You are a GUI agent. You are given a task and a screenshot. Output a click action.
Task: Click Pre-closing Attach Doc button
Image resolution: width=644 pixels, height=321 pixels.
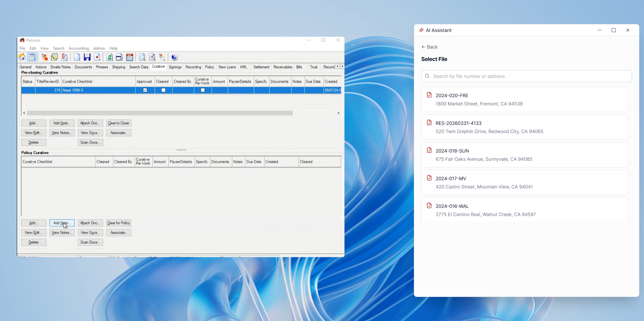(90, 123)
